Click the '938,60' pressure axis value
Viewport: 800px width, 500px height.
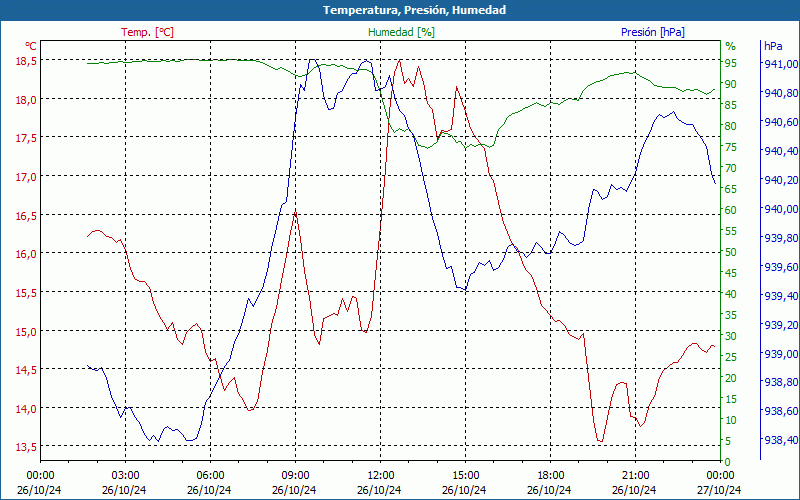pos(779,411)
